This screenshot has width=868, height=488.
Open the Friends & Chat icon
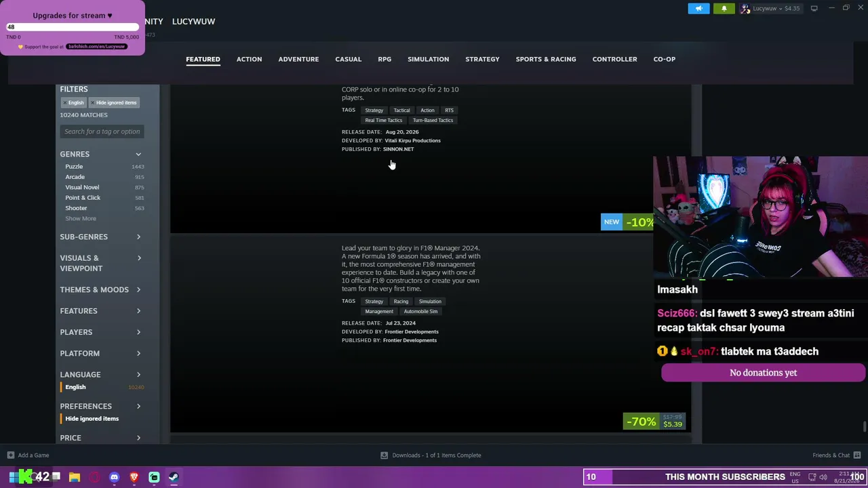(857, 455)
